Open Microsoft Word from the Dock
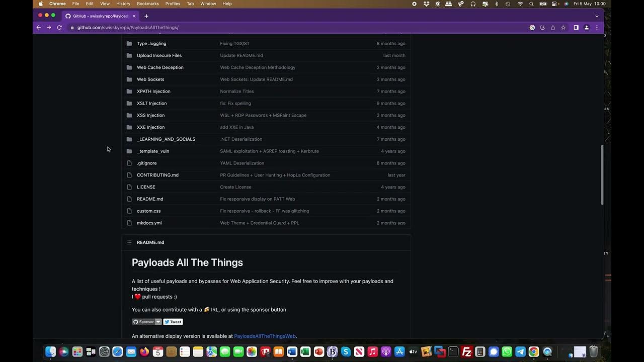 tap(292, 352)
